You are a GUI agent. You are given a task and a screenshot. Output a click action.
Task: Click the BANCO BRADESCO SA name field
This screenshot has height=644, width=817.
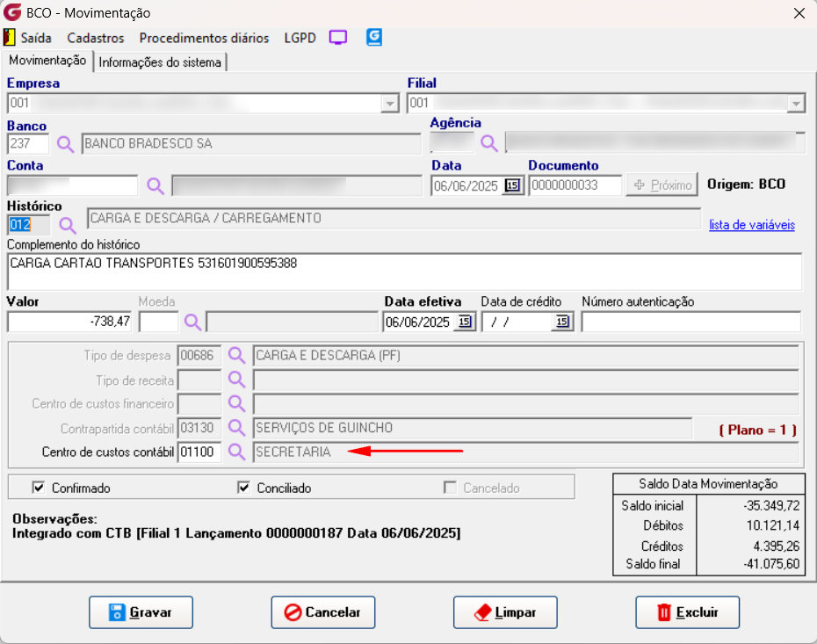(251, 144)
